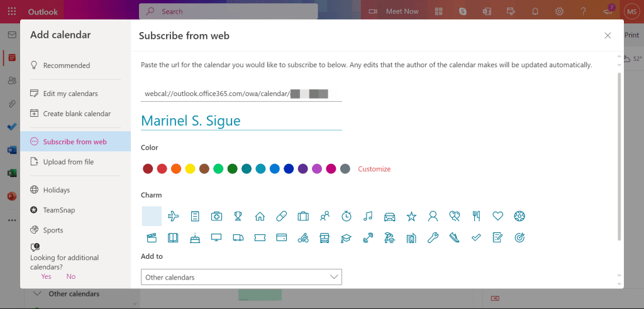
Task: Pick the yellow calendar color swatch
Action: pyautogui.click(x=190, y=169)
